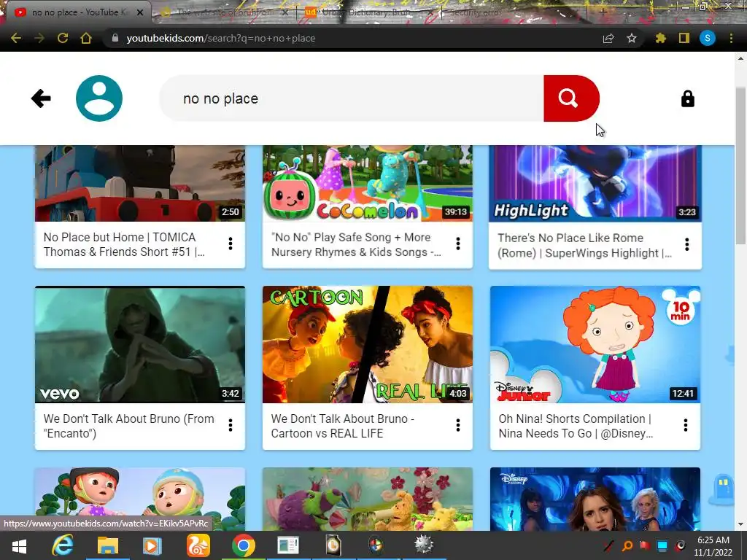Image resolution: width=747 pixels, height=560 pixels.
Task: Play the cartoon babies with helmets thumbnail
Action: pyautogui.click(x=140, y=499)
